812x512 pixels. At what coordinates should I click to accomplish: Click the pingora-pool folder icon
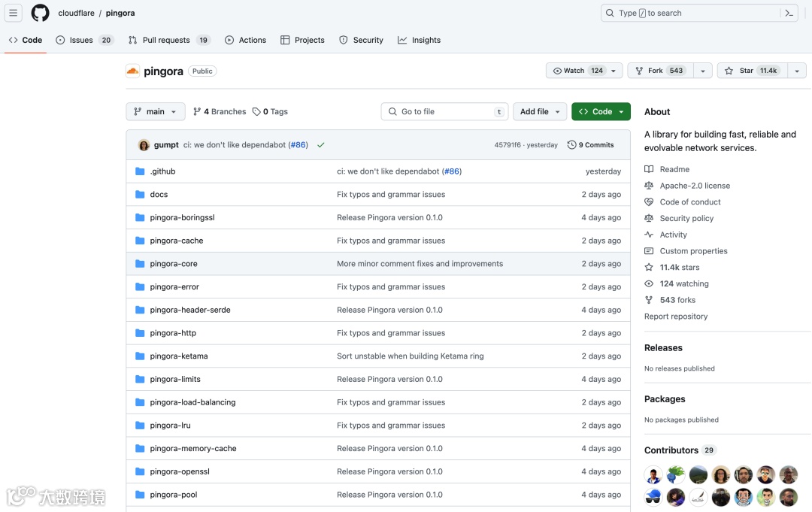(140, 495)
